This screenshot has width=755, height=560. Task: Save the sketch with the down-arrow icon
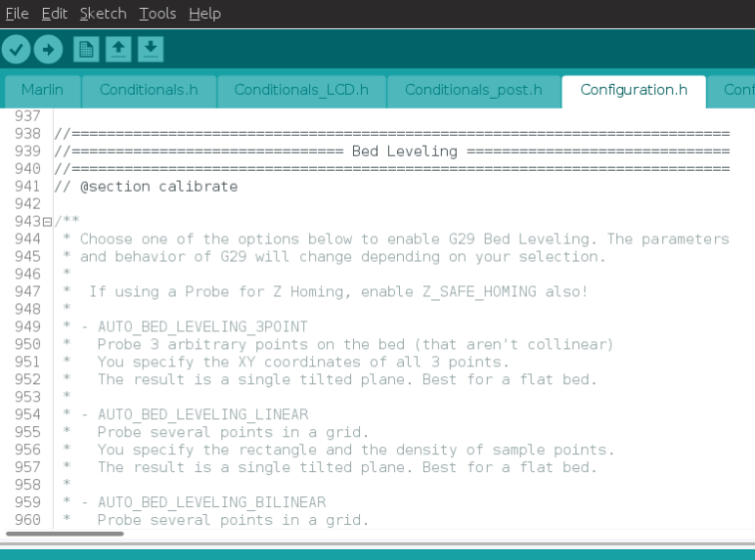point(150,49)
